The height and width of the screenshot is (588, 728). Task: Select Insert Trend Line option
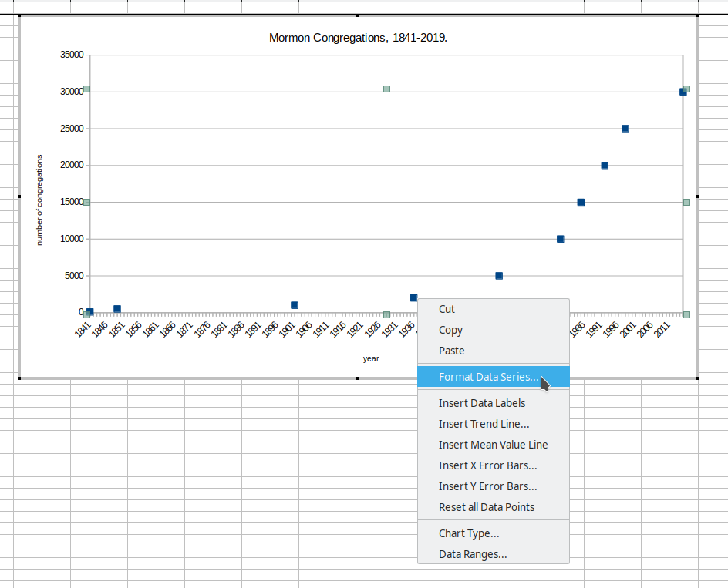[x=493, y=424]
